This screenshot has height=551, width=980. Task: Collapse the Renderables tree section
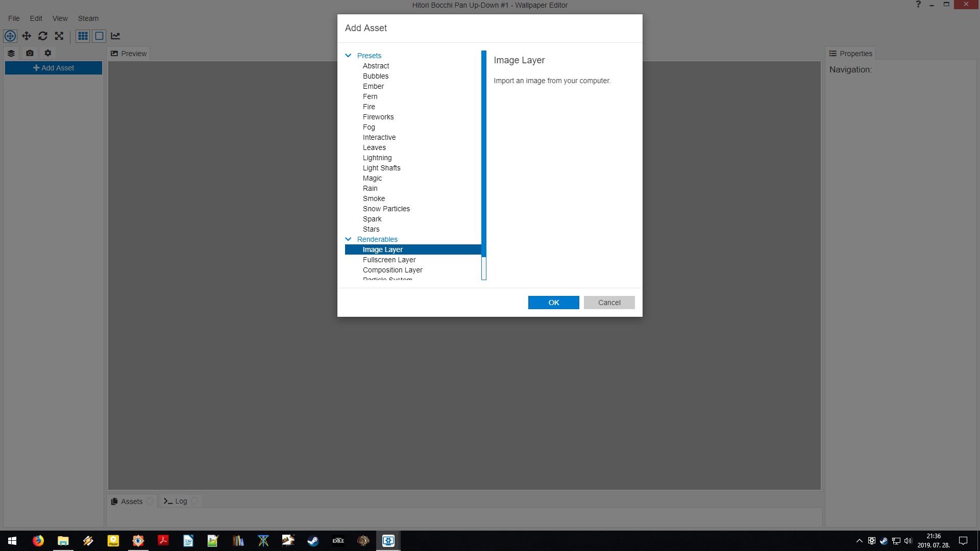pos(348,239)
